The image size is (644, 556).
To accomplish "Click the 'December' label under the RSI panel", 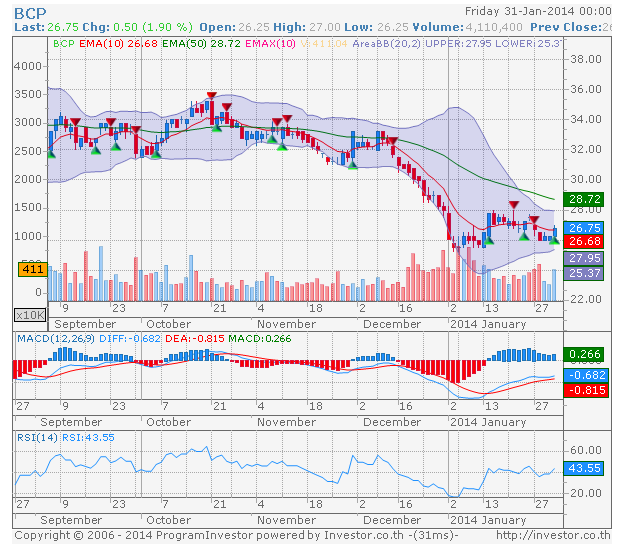I will (x=392, y=520).
